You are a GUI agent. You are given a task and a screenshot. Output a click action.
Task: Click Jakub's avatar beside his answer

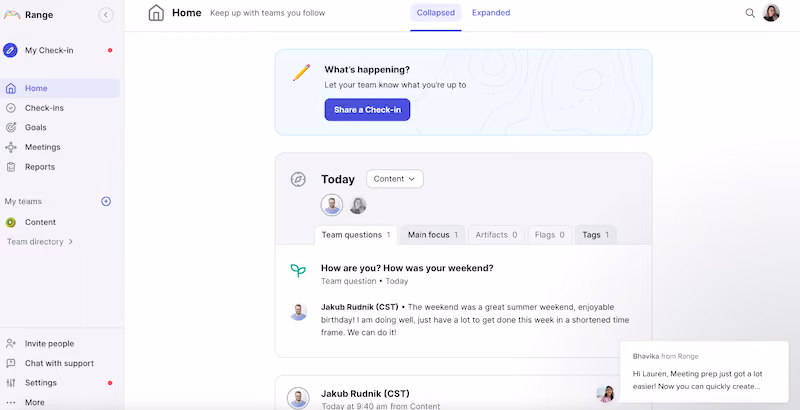tap(298, 312)
